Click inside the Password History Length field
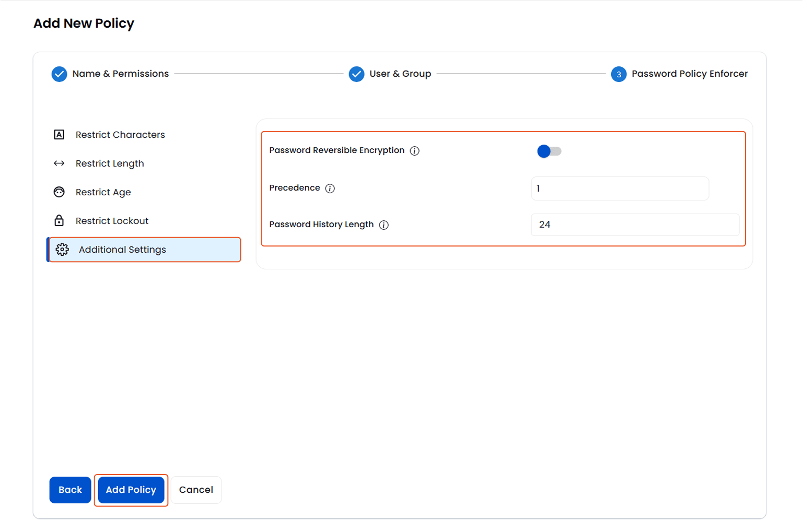803x532 pixels. pyautogui.click(x=635, y=224)
